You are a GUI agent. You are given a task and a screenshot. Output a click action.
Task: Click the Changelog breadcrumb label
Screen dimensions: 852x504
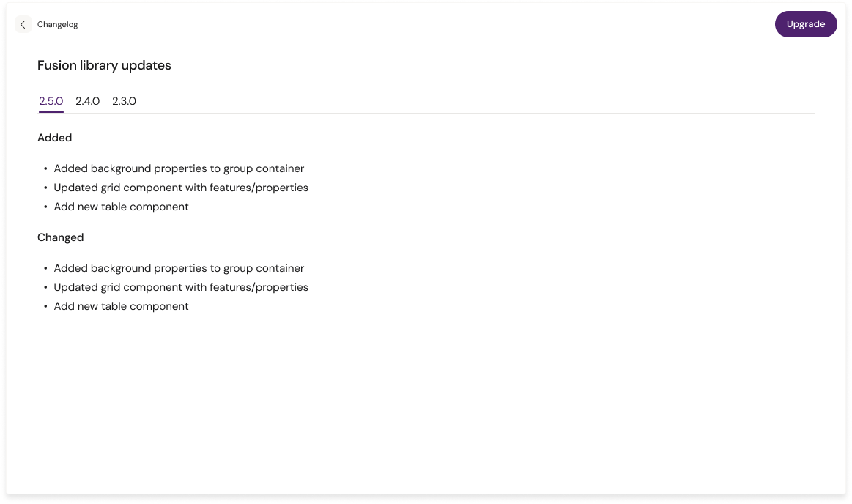pos(57,24)
